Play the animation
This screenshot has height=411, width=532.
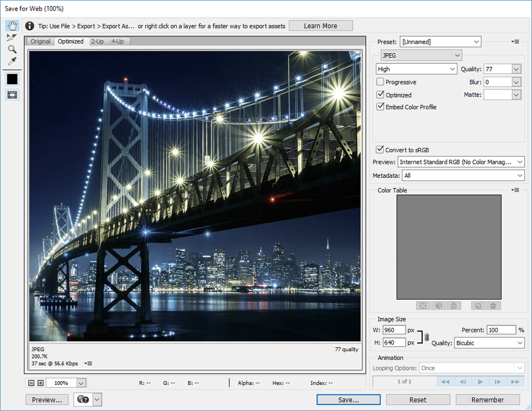click(x=480, y=382)
